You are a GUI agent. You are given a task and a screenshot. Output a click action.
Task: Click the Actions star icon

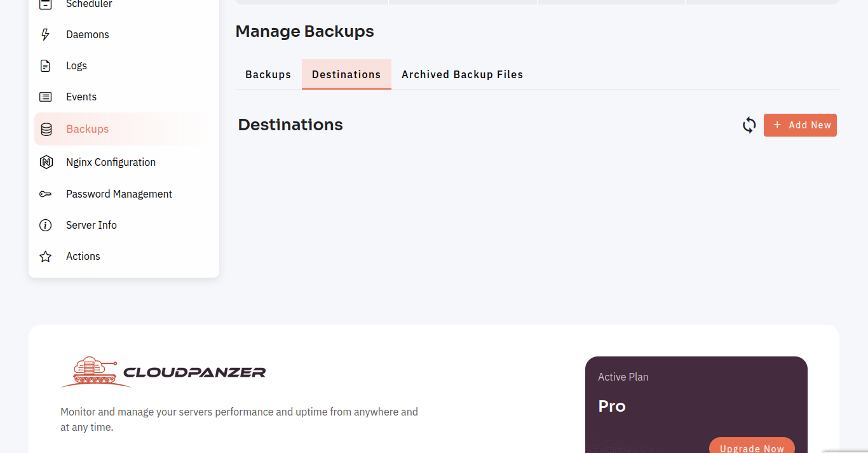(46, 256)
